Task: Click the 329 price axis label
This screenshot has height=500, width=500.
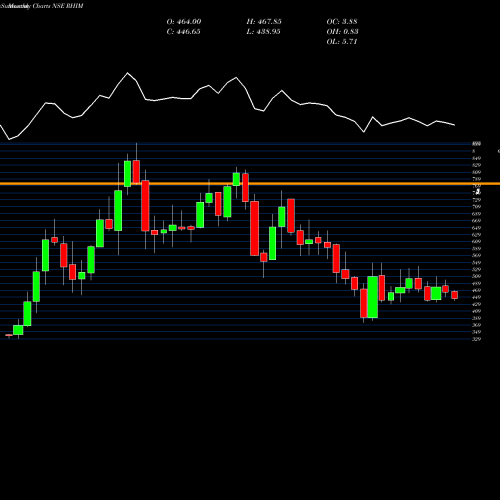Action: pyautogui.click(x=477, y=339)
